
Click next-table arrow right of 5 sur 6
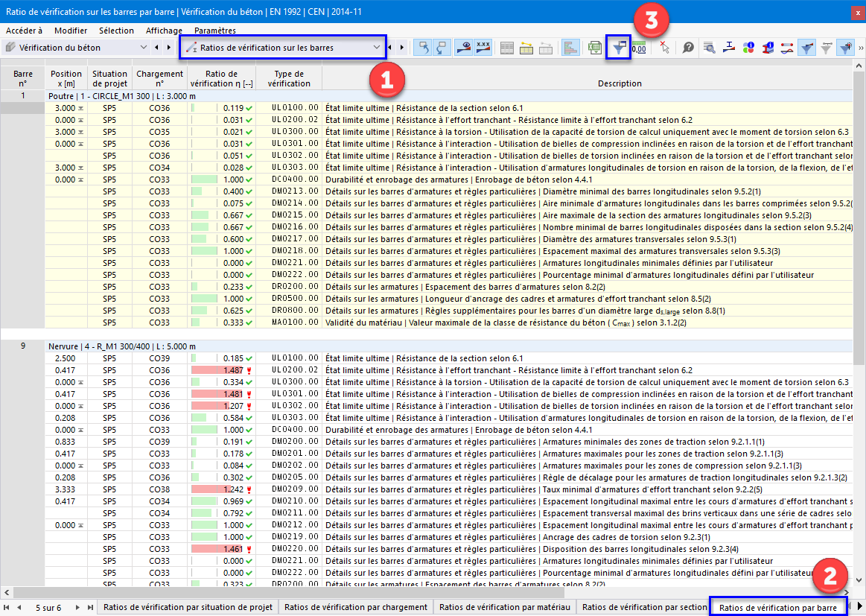point(77,607)
